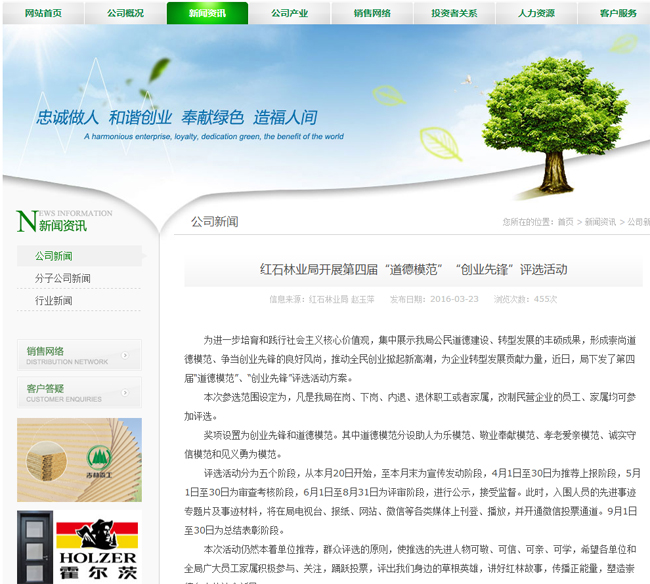
Task: Go to 公司概况 in the top menu
Action: point(125,13)
